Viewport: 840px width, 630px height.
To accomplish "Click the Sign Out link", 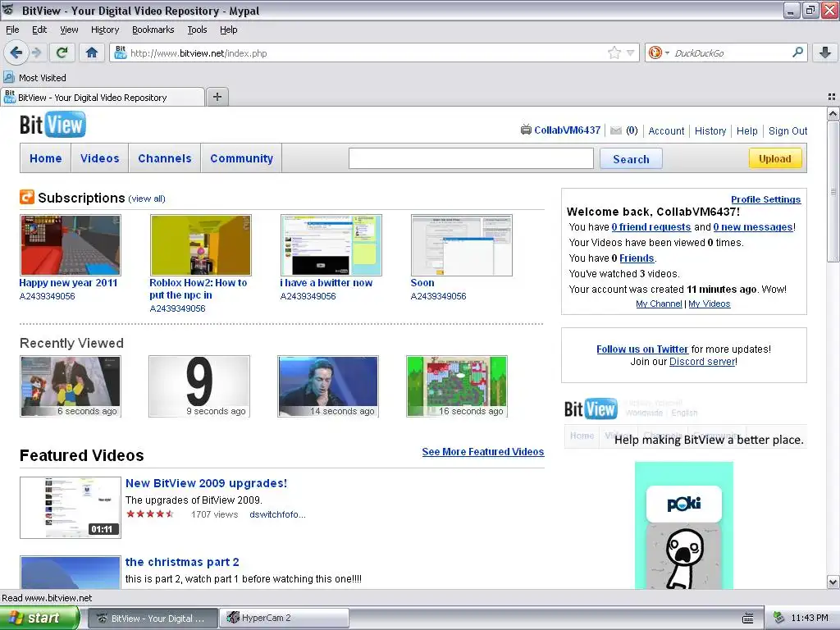I will (787, 130).
